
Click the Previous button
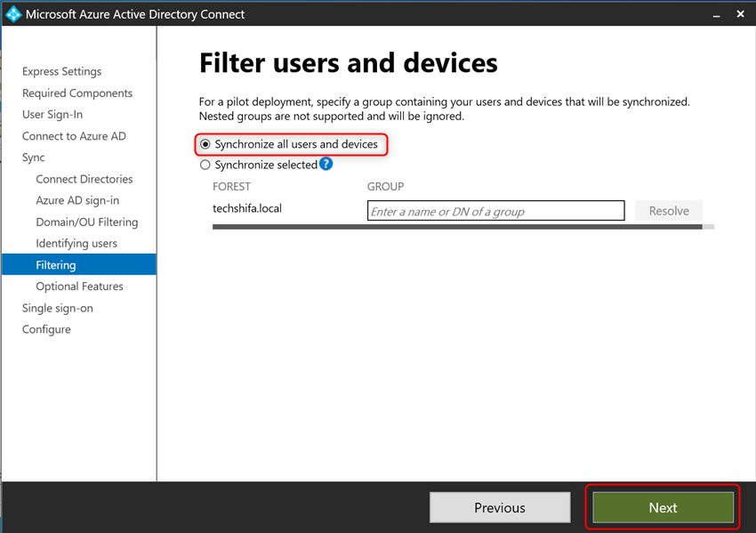pos(500,507)
